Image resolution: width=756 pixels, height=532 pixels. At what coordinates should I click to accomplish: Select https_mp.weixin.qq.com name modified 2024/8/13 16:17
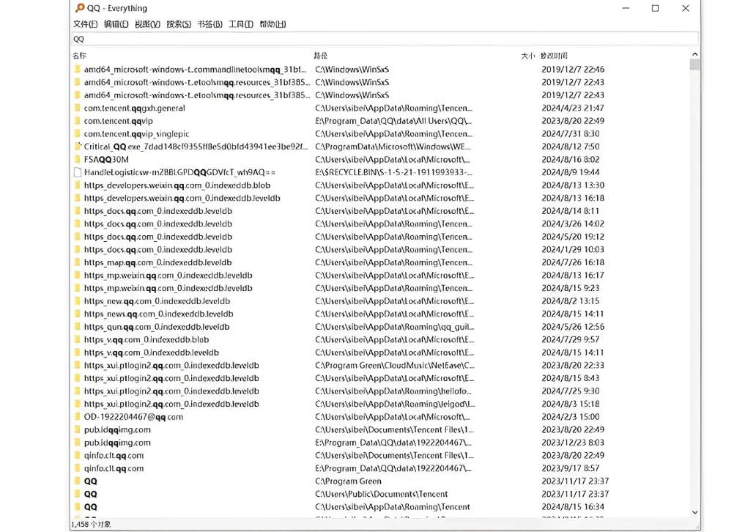coord(168,276)
